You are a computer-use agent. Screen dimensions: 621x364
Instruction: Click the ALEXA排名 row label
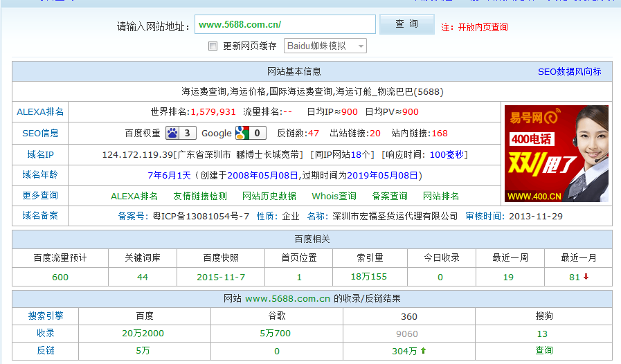40,112
